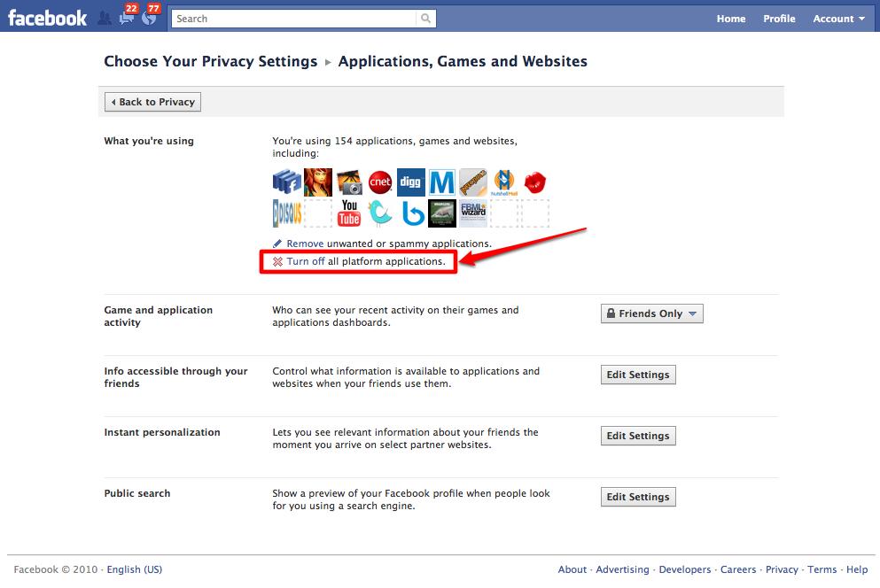Open the YouTube app icon
This screenshot has height=588, width=880.
pyautogui.click(x=349, y=213)
